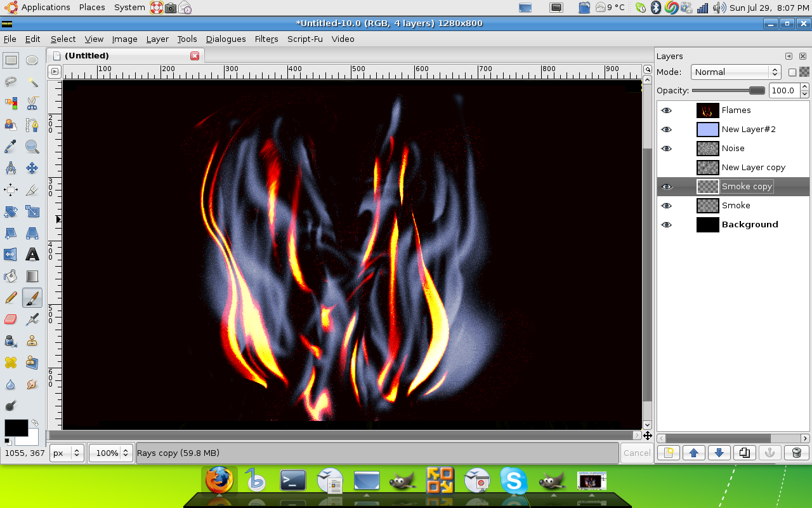Select the Scissors Select tool
The height and width of the screenshot is (508, 812).
pyautogui.click(x=32, y=103)
